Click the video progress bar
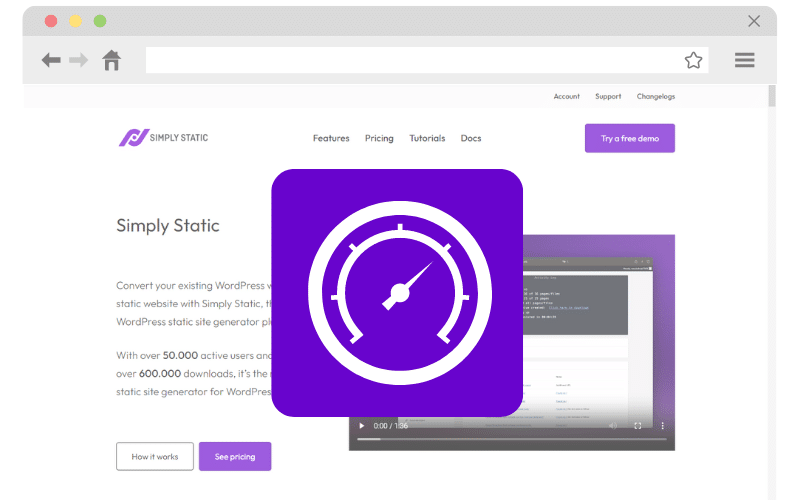The height and width of the screenshot is (500, 795). (512, 439)
